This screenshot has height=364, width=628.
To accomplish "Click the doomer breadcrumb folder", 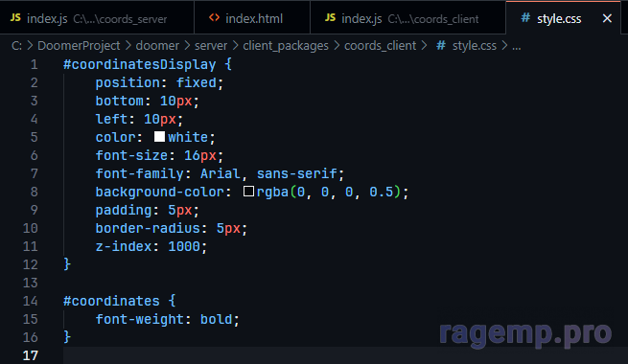I will (157, 46).
